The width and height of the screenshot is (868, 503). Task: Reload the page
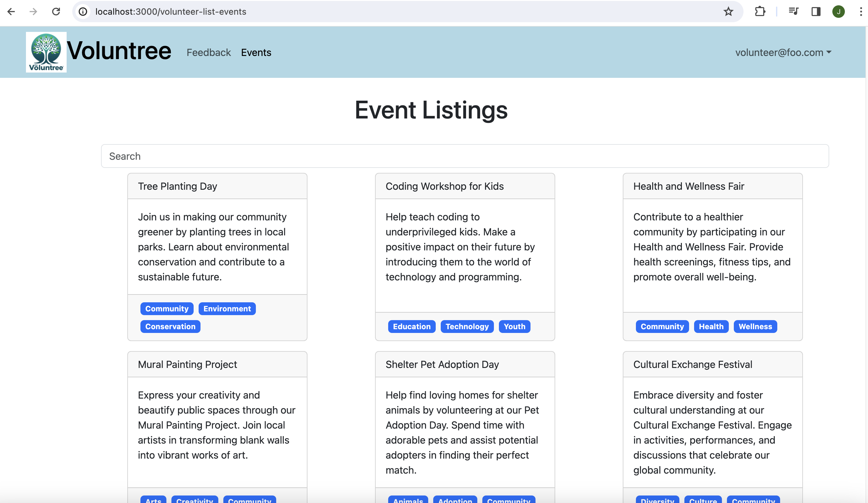click(56, 11)
